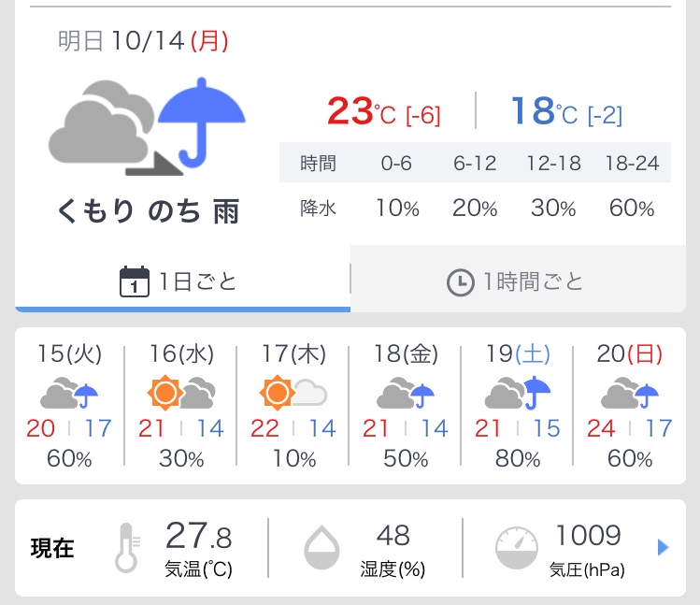This screenshot has height=605, width=700.
Task: Tap the clock icon on hourly tab
Action: point(460,281)
